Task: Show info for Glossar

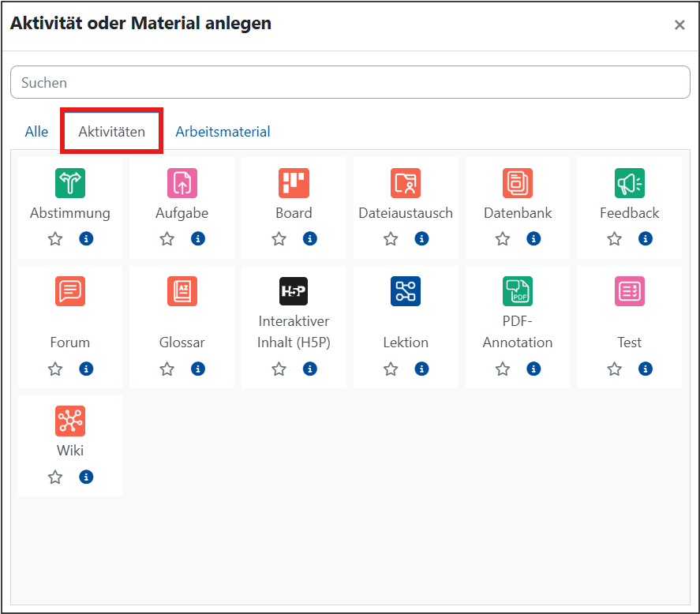Action: click(x=198, y=369)
